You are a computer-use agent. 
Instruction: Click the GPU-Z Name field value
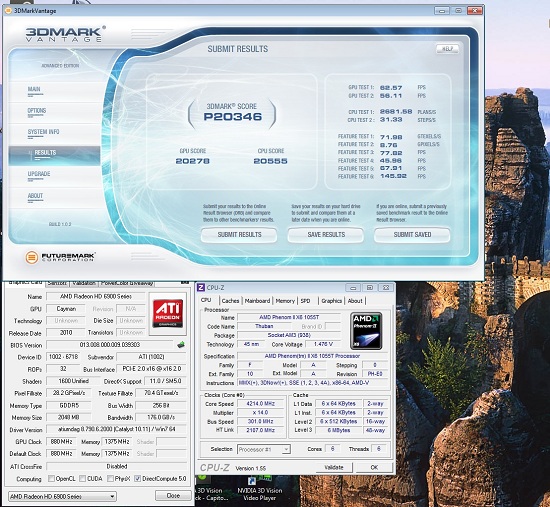point(96,296)
